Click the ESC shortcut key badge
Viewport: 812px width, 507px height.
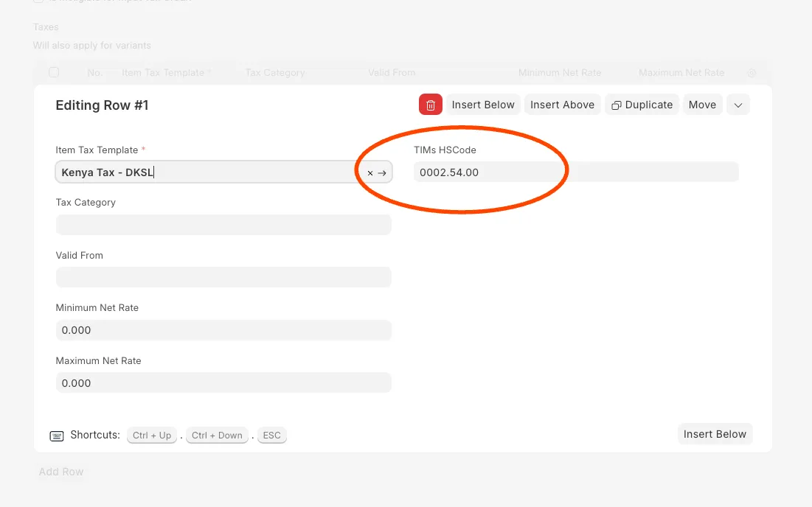pos(271,436)
